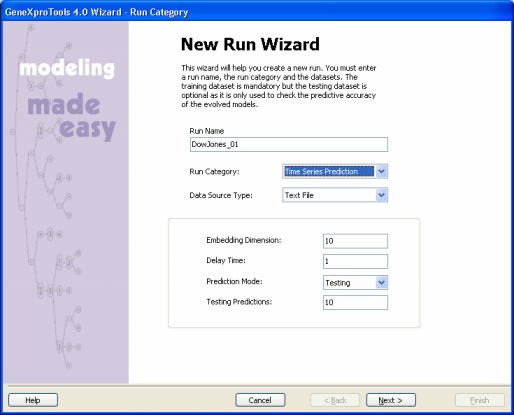Click the disabled Back button
The height and width of the screenshot is (415, 514).
tap(335, 400)
